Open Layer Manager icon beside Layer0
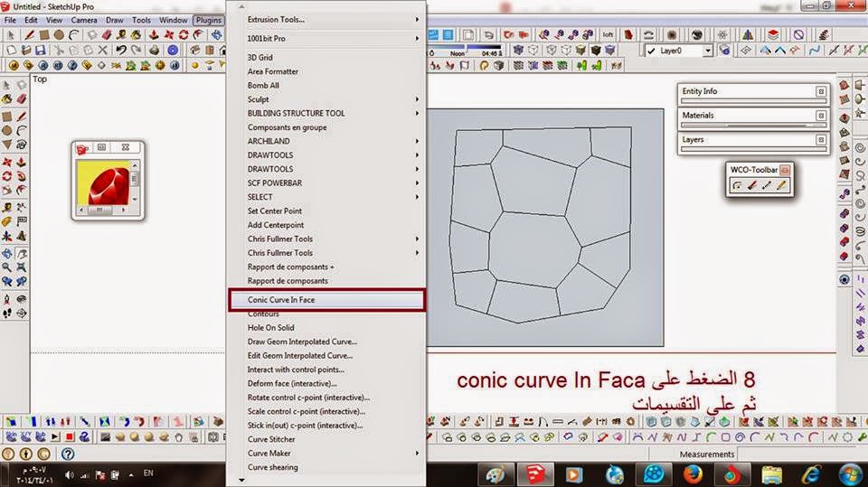The width and height of the screenshot is (868, 487). click(x=724, y=51)
